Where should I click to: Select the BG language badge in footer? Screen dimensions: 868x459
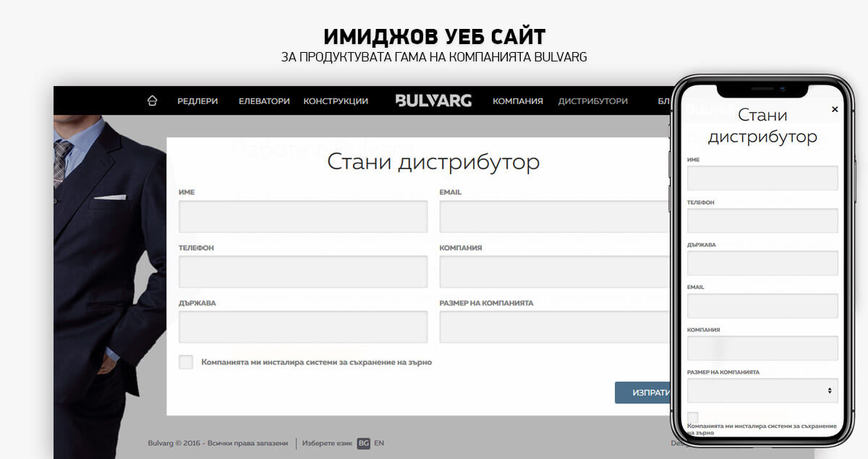[x=363, y=443]
